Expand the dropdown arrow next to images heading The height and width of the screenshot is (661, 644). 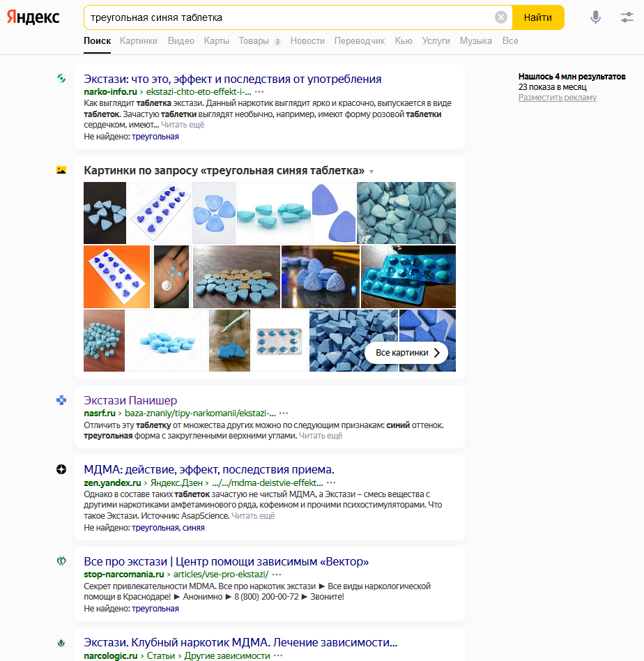[371, 172]
